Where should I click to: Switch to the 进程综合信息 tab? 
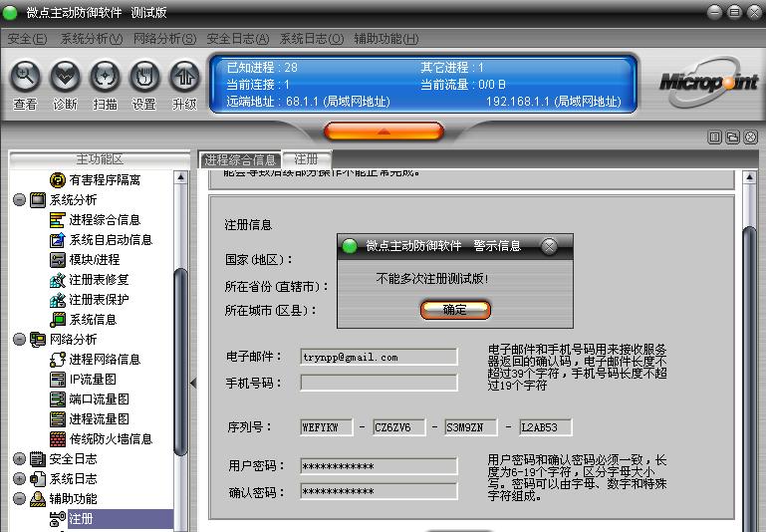240,159
